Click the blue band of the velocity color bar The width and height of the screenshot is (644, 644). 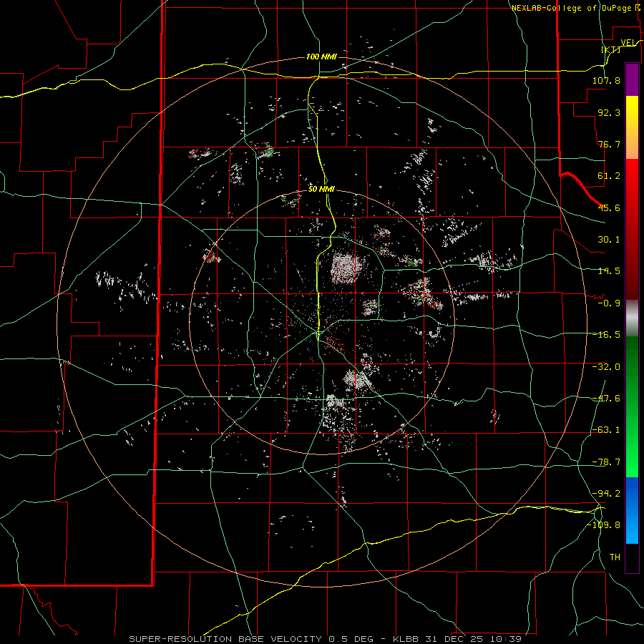pyautogui.click(x=632, y=510)
